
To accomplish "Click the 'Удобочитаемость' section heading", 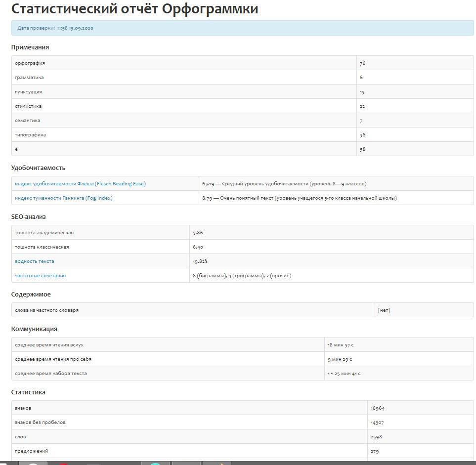I will 38,168.
